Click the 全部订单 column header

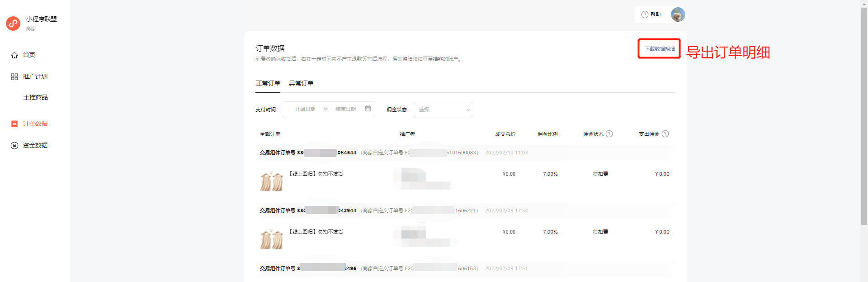pyautogui.click(x=270, y=134)
